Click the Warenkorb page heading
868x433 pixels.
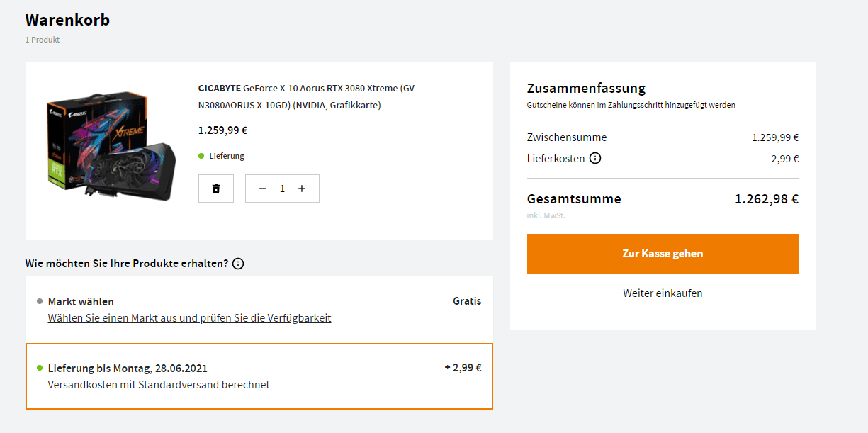67,20
